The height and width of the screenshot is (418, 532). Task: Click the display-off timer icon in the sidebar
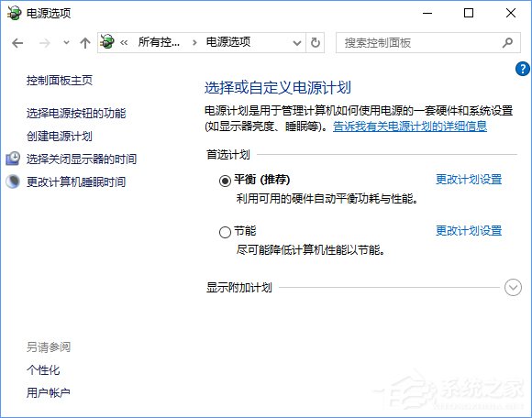tap(13, 159)
